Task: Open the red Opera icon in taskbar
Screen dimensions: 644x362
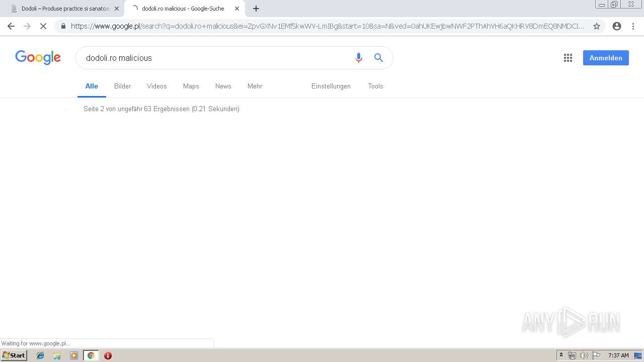Action: click(x=108, y=355)
